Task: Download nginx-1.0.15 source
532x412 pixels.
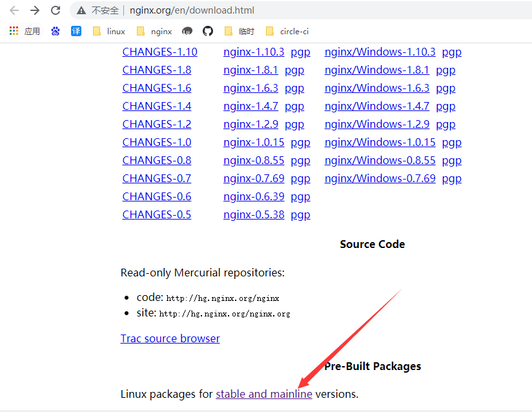Action: point(254,142)
